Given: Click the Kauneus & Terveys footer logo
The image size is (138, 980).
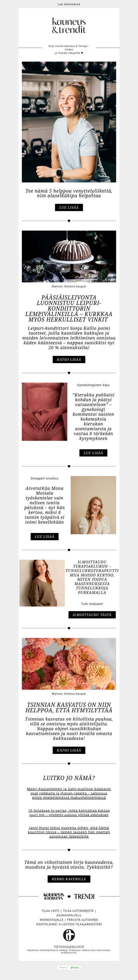Looking at the screenshot, I should (x=53, y=896).
